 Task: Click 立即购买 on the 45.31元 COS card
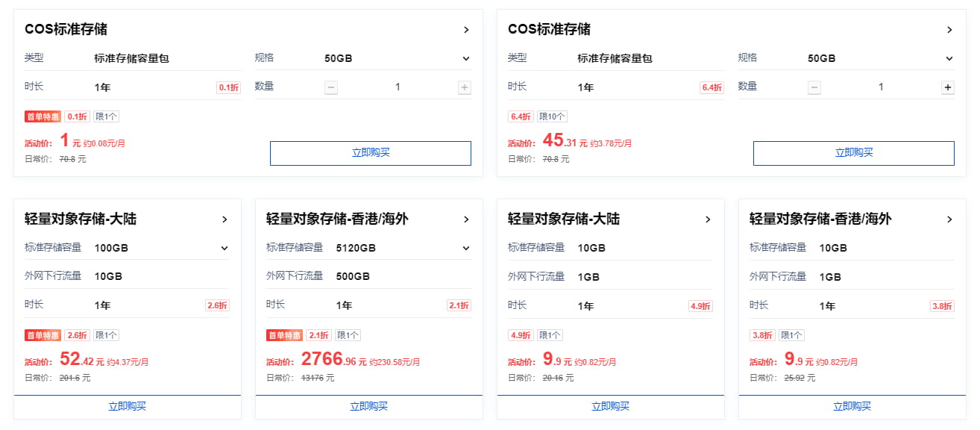point(854,153)
